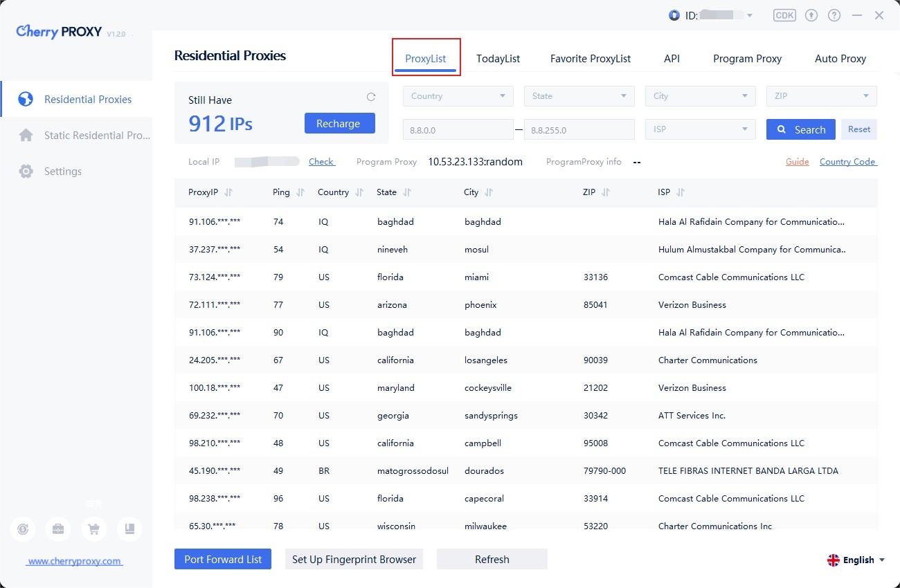Viewport: 900px width, 588px height.
Task: Click the briefcase icon in sidebar
Action: pos(58,529)
